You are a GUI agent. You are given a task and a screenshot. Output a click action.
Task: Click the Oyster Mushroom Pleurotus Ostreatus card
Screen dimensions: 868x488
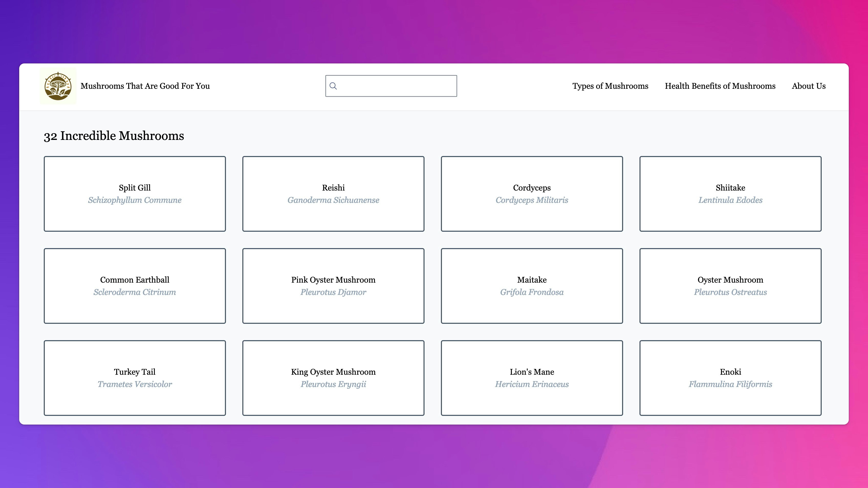click(730, 286)
